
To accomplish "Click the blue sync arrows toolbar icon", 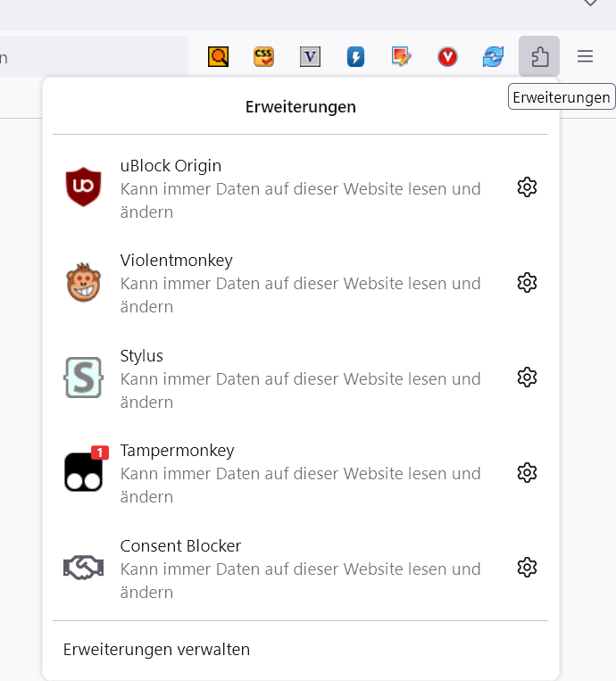I will 493,57.
